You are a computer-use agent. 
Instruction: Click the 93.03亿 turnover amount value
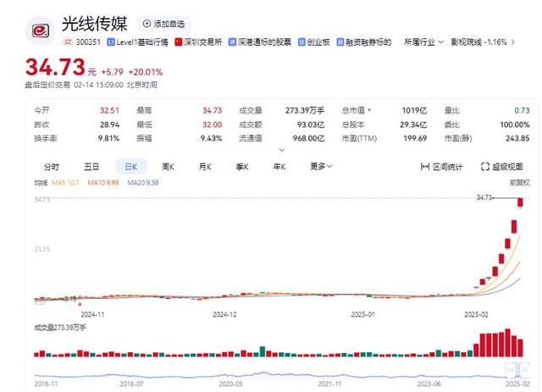click(x=311, y=124)
